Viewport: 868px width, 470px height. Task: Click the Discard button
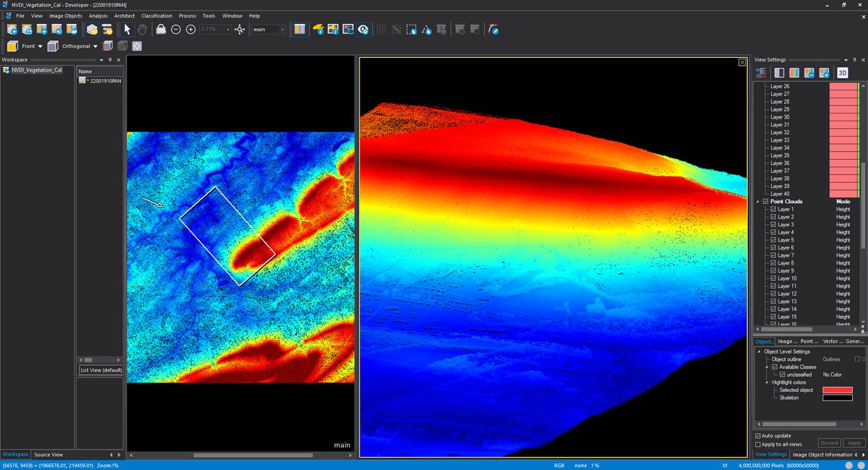point(829,443)
